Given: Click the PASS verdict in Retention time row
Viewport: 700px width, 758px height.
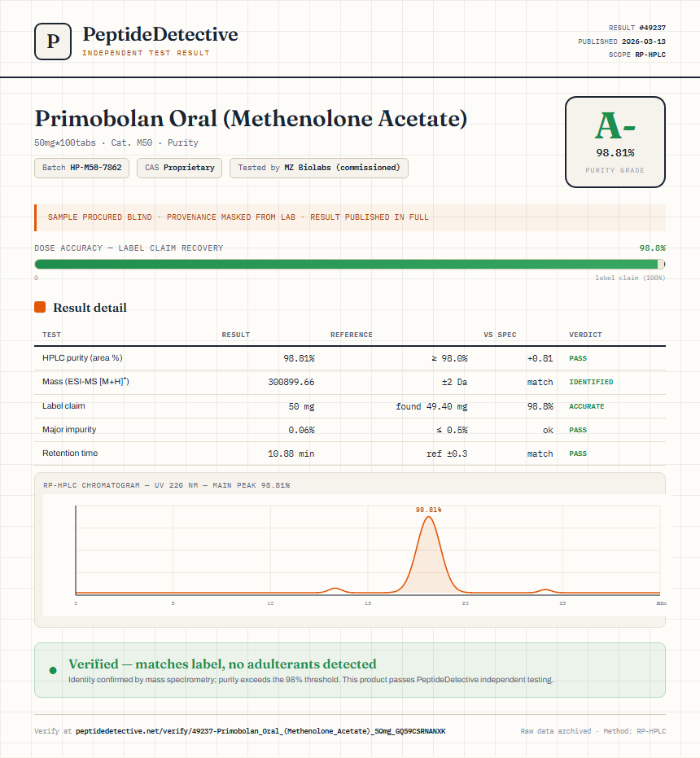Looking at the screenshot, I should (x=578, y=454).
